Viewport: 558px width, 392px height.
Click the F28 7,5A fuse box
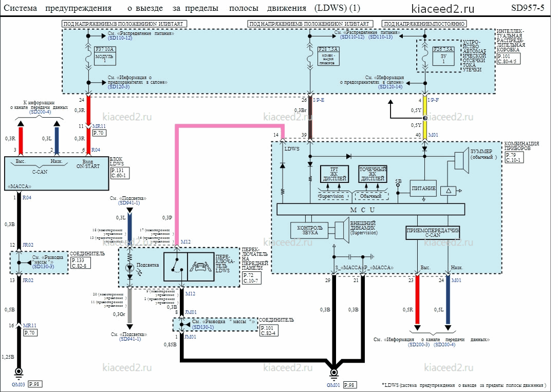[328, 56]
